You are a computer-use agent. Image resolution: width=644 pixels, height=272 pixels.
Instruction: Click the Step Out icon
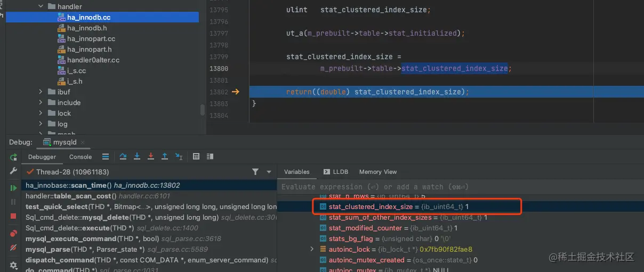[165, 157]
